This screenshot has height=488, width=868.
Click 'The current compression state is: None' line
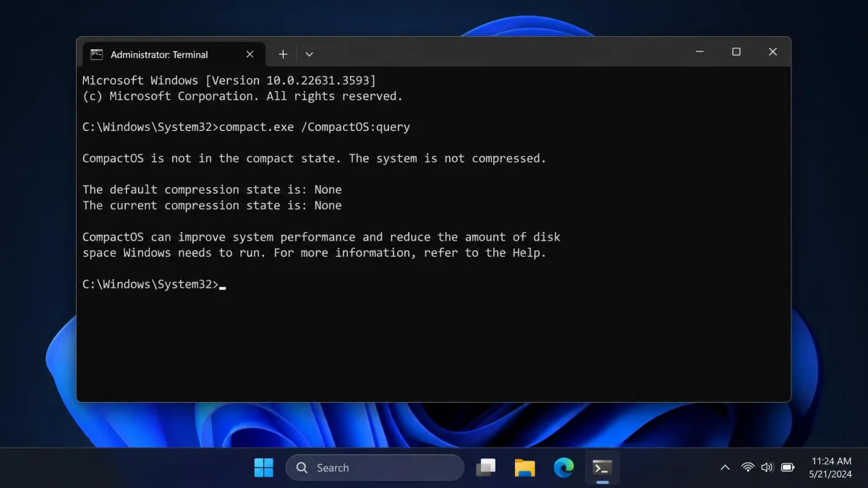click(212, 205)
